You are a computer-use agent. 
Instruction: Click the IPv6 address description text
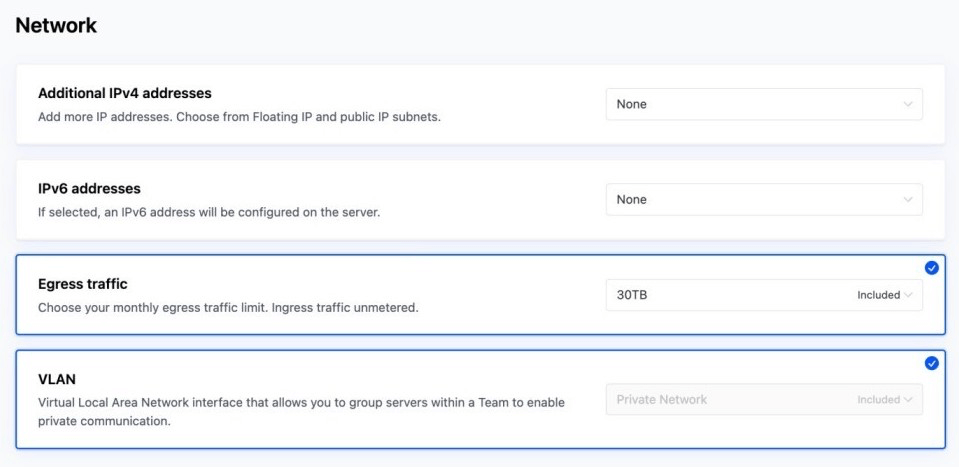209,212
